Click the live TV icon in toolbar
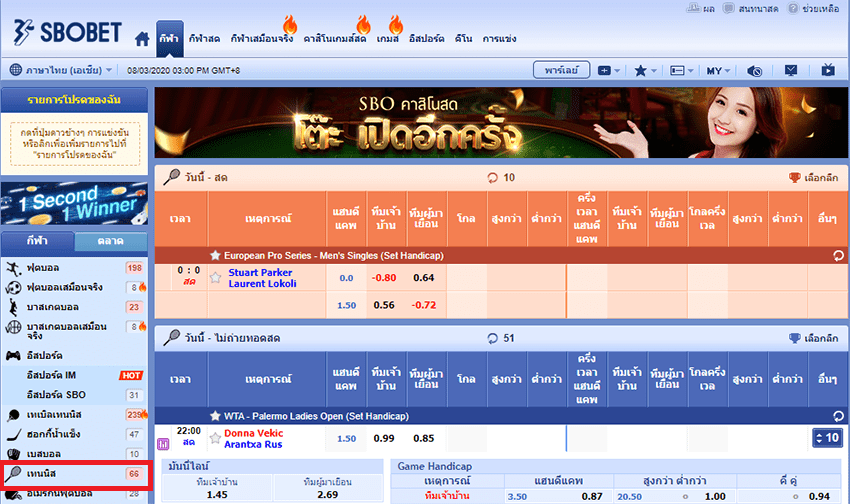The width and height of the screenshot is (850, 504). [828, 69]
